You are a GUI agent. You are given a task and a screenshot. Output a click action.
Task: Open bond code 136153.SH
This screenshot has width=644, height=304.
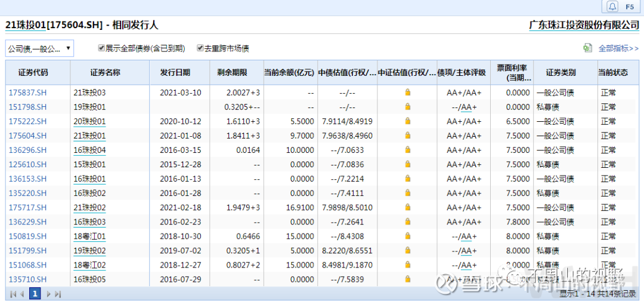pos(27,179)
